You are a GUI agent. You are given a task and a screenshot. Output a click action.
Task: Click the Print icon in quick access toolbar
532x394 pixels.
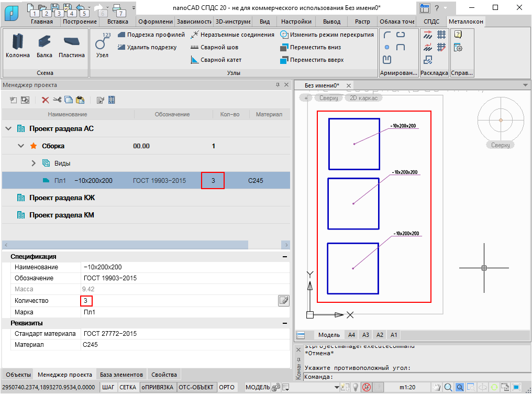[117, 8]
